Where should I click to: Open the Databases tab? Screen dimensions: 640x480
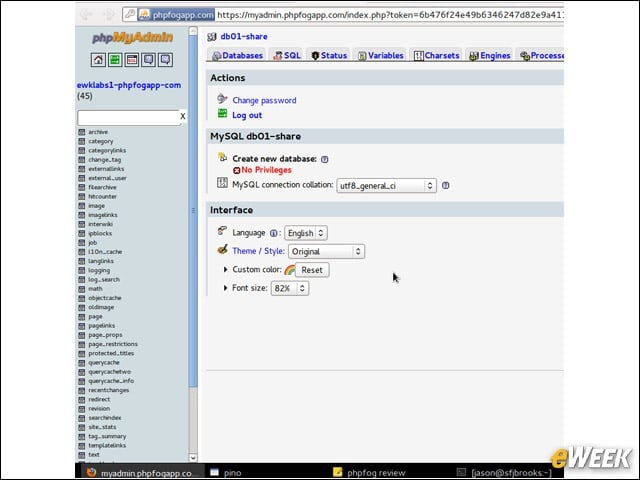237,56
